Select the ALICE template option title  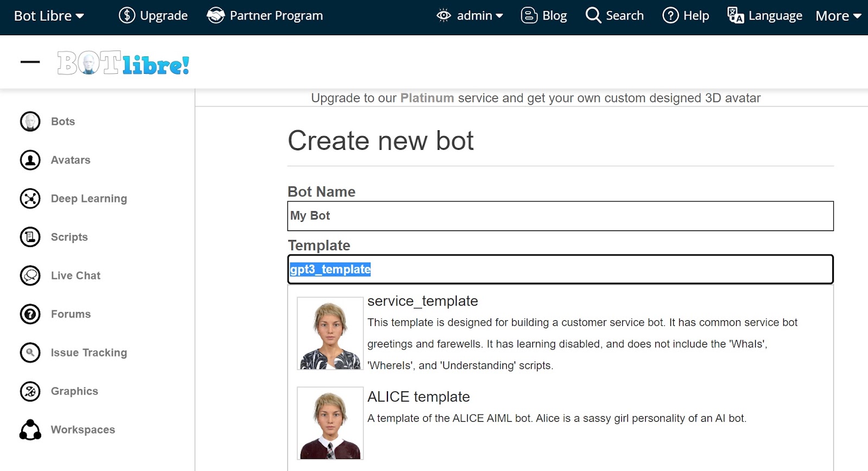click(x=418, y=397)
